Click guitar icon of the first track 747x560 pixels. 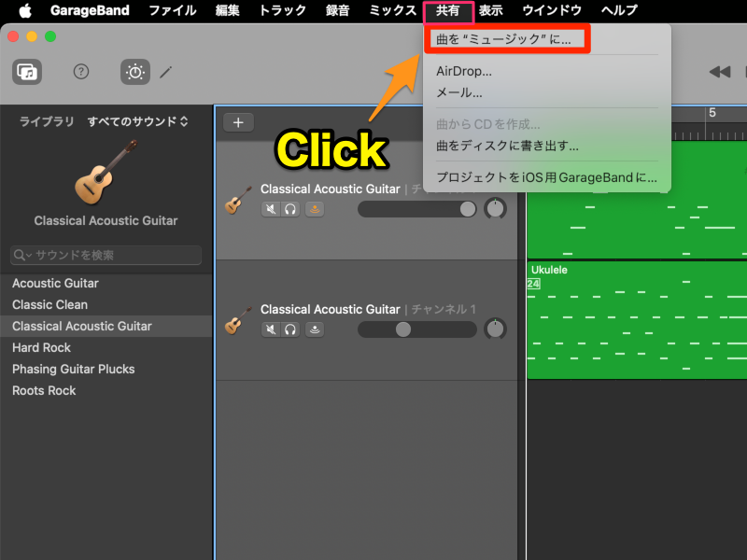point(239,200)
